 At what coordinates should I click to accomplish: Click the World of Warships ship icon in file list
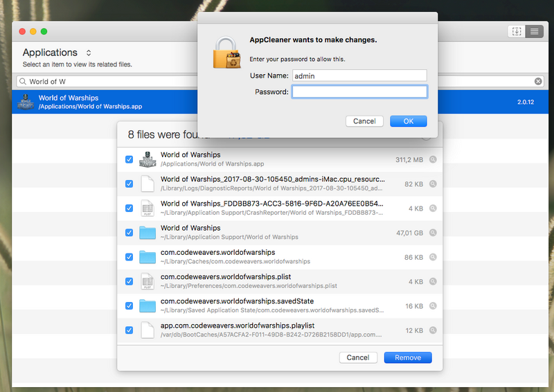pyautogui.click(x=148, y=159)
